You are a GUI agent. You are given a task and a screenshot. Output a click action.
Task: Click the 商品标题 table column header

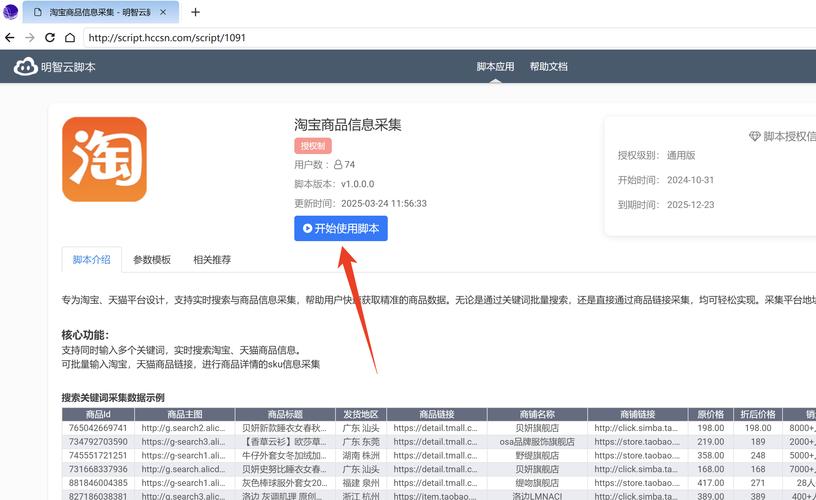point(285,415)
